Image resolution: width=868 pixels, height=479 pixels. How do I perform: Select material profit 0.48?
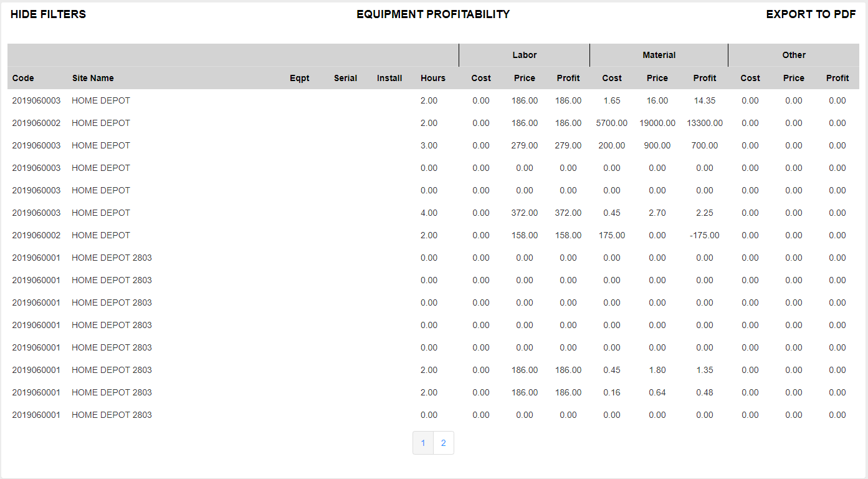pyautogui.click(x=705, y=392)
